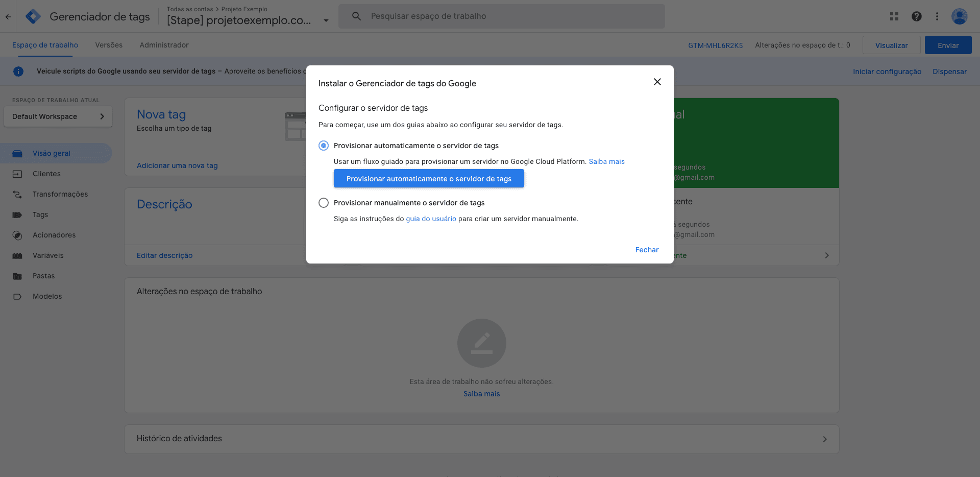980x477 pixels.
Task: Click Editar descrição link
Action: pos(164,255)
